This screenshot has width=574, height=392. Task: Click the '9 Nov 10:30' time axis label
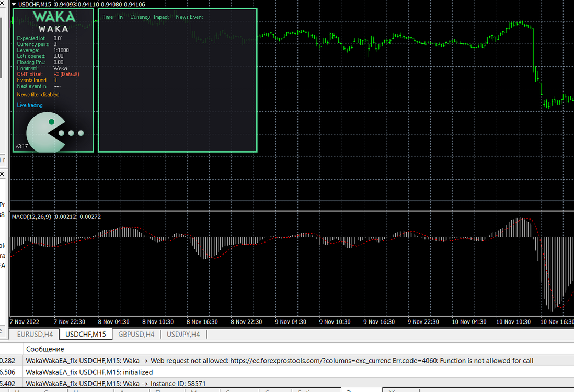pyautogui.click(x=335, y=322)
